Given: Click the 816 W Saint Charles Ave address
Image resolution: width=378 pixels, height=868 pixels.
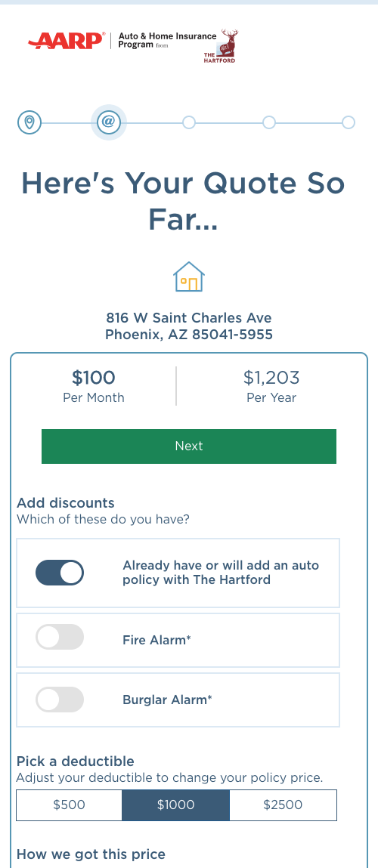Looking at the screenshot, I should click(189, 318).
